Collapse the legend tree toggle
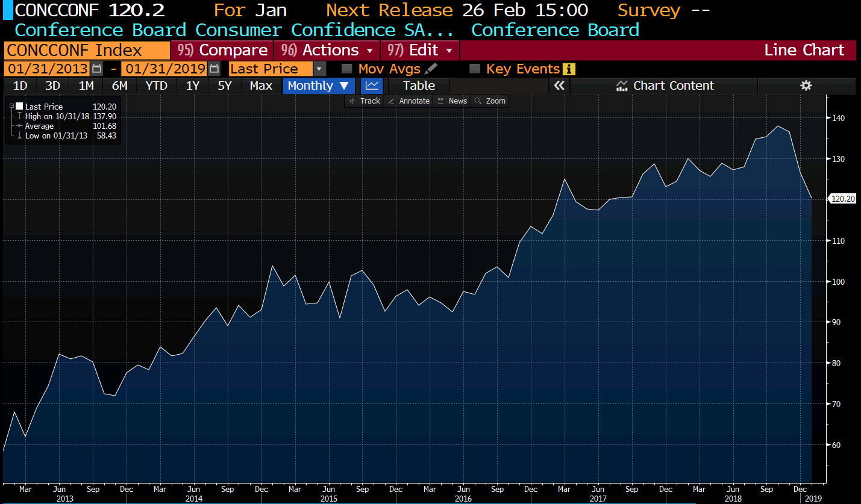 tap(12, 107)
